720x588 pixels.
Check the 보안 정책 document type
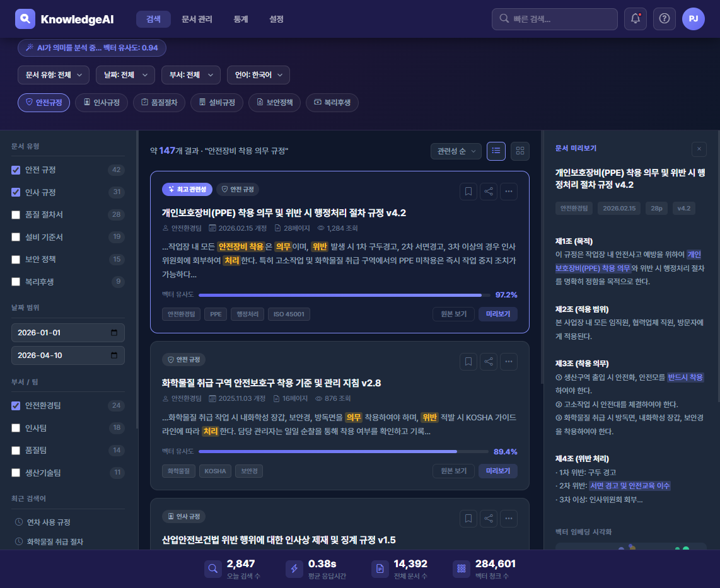pos(16,260)
